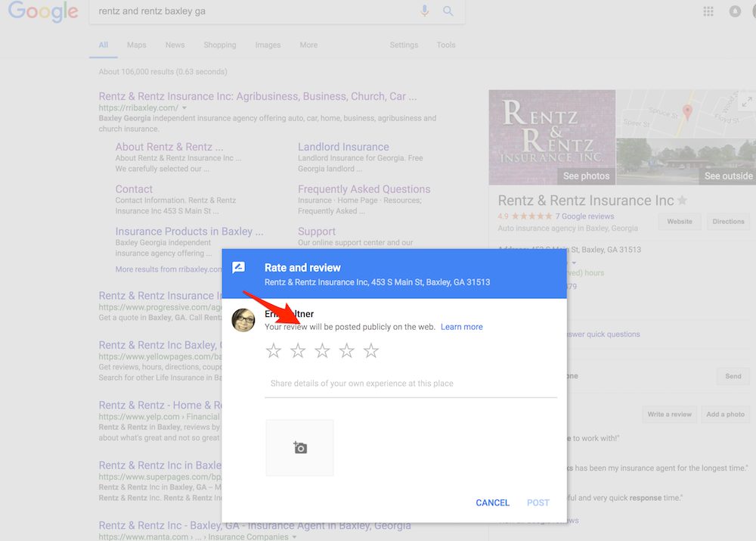Open See outside street view thumbnail
This screenshot has width=756, height=541.
(x=728, y=176)
